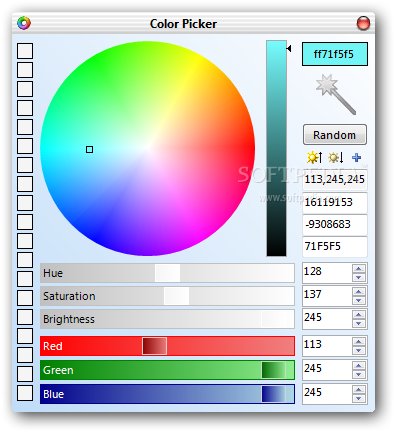The height and width of the screenshot is (432, 395).
Task: Click the 71F5F5 hex field
Action: [x=335, y=246]
